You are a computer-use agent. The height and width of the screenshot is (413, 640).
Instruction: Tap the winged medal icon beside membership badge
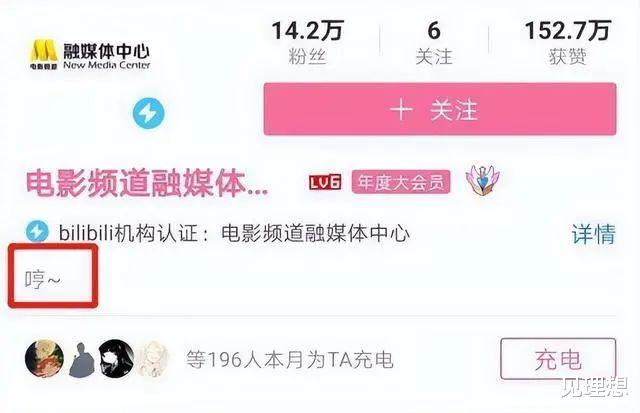pyautogui.click(x=482, y=181)
